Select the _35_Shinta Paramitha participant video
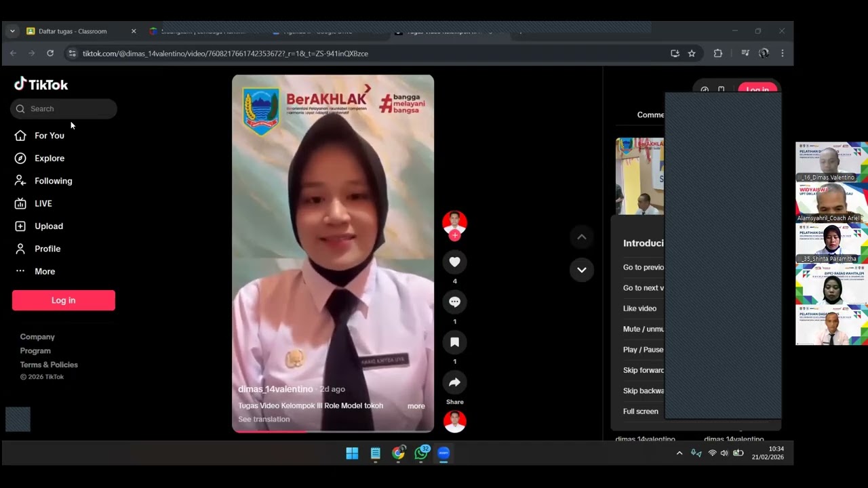The width and height of the screenshot is (868, 488). (x=831, y=243)
